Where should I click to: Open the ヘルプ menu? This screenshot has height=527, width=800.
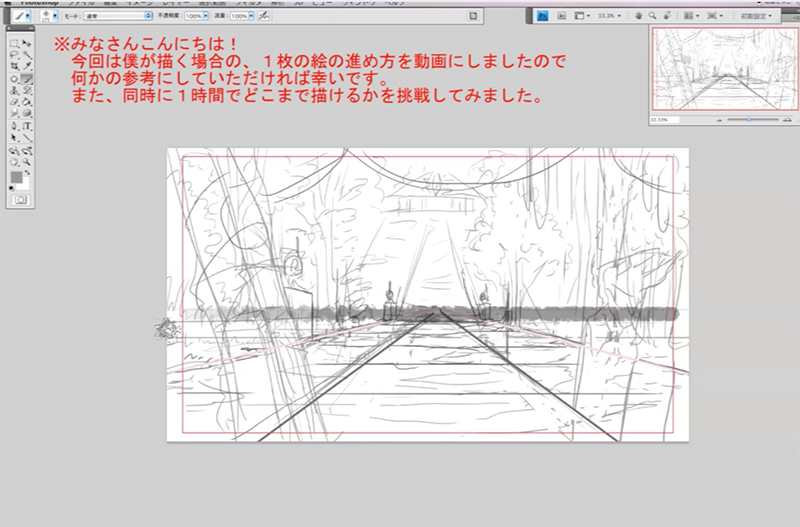[x=395, y=3]
